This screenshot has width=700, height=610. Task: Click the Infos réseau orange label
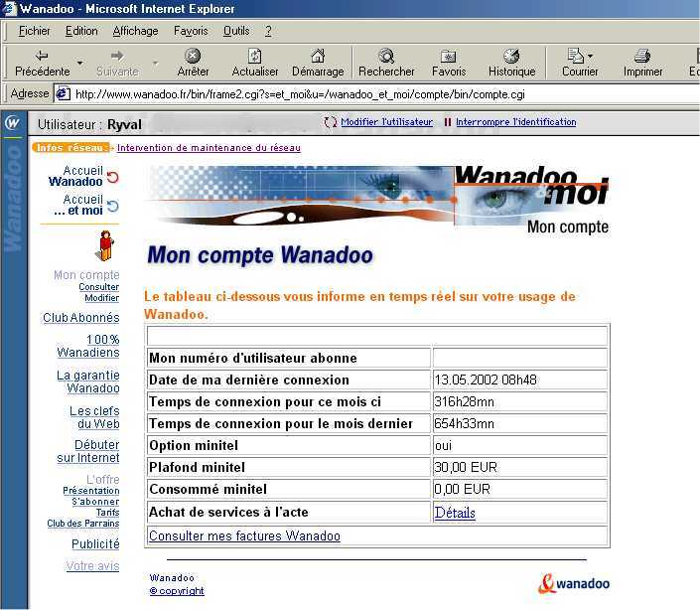pyautogui.click(x=70, y=148)
